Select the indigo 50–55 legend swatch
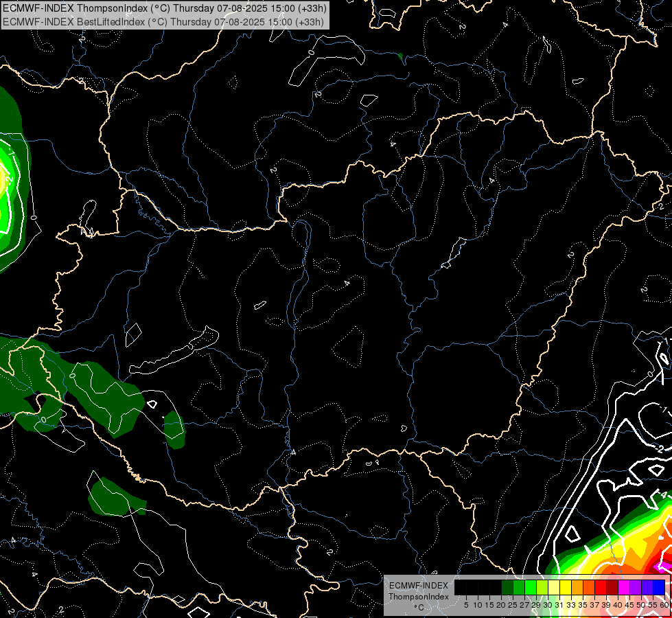 click(647, 588)
